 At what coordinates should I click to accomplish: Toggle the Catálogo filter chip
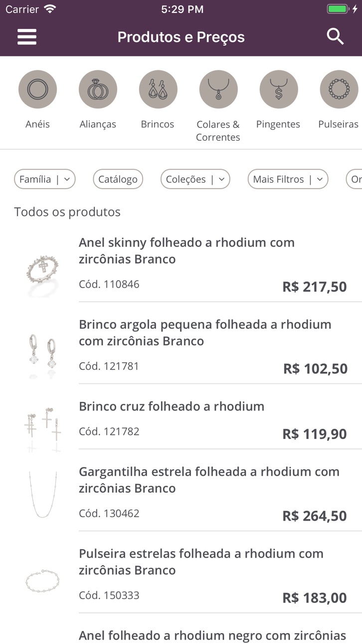(x=118, y=179)
